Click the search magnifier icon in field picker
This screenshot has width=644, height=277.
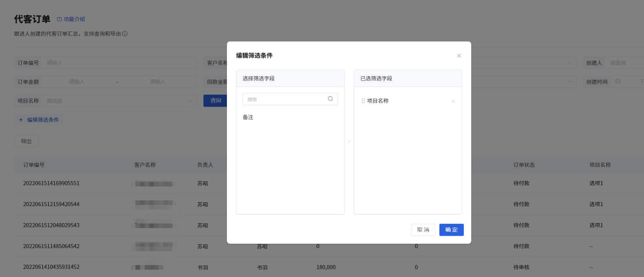point(330,99)
